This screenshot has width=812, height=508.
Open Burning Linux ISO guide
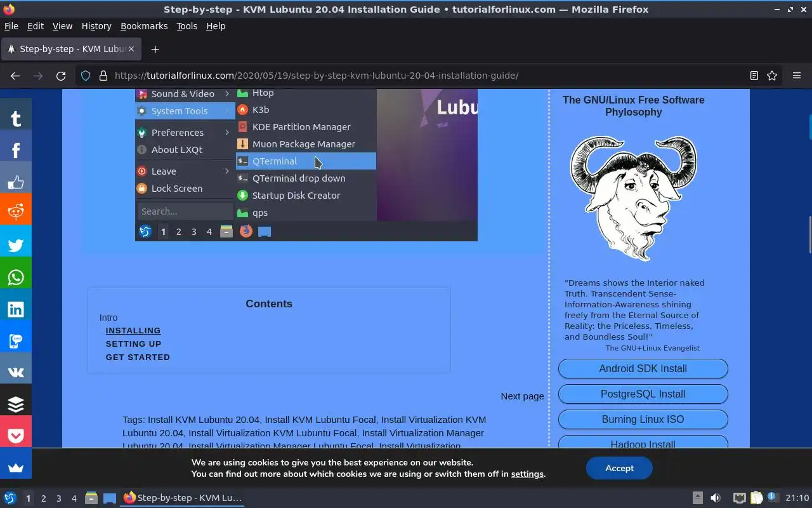(x=643, y=419)
